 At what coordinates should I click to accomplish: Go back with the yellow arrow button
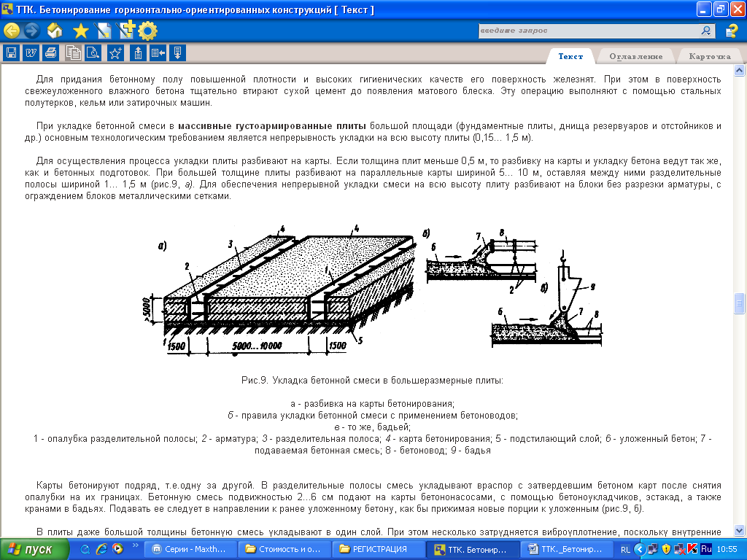click(x=12, y=31)
